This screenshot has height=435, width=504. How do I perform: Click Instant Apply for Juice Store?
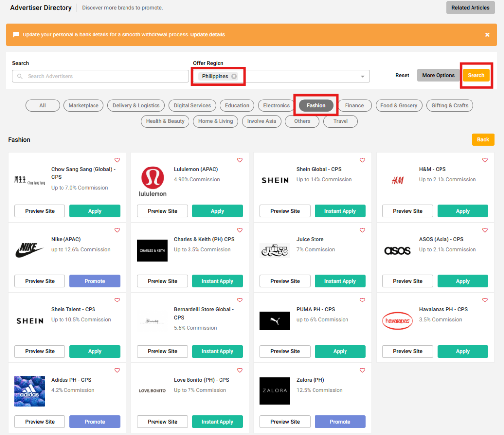pos(340,281)
